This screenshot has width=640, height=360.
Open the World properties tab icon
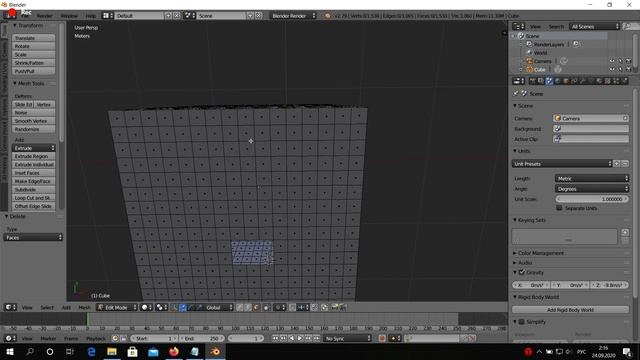tap(558, 81)
